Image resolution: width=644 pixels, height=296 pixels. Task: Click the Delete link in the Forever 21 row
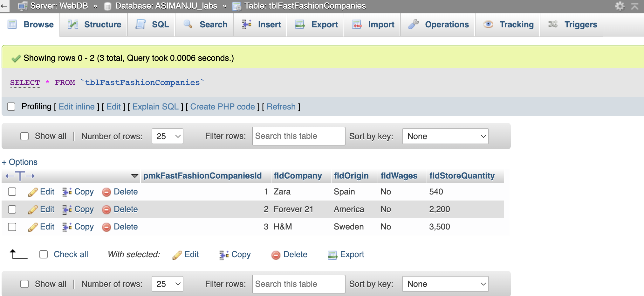(x=126, y=209)
